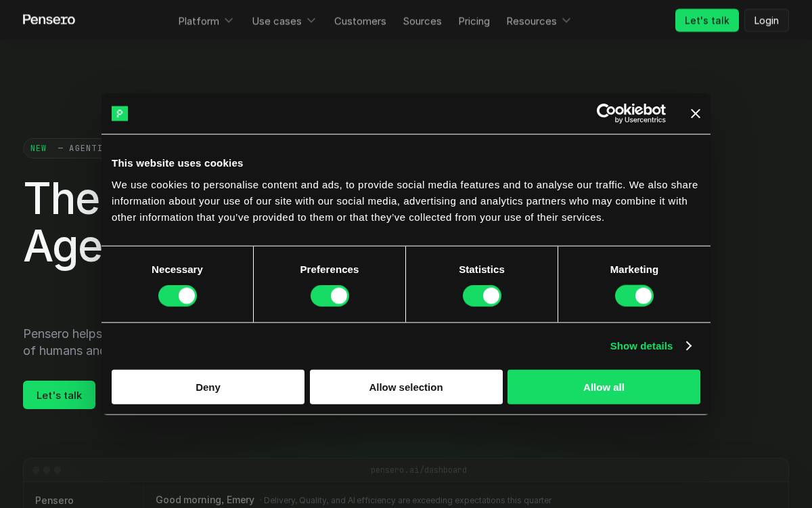The image size is (812, 508).
Task: Click the green logo icon in cookie dialog
Action: 120,114
